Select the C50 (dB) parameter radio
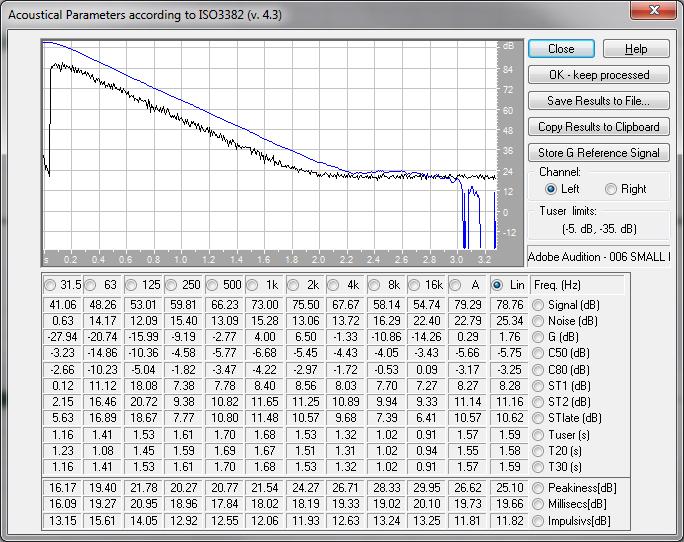 [x=538, y=353]
